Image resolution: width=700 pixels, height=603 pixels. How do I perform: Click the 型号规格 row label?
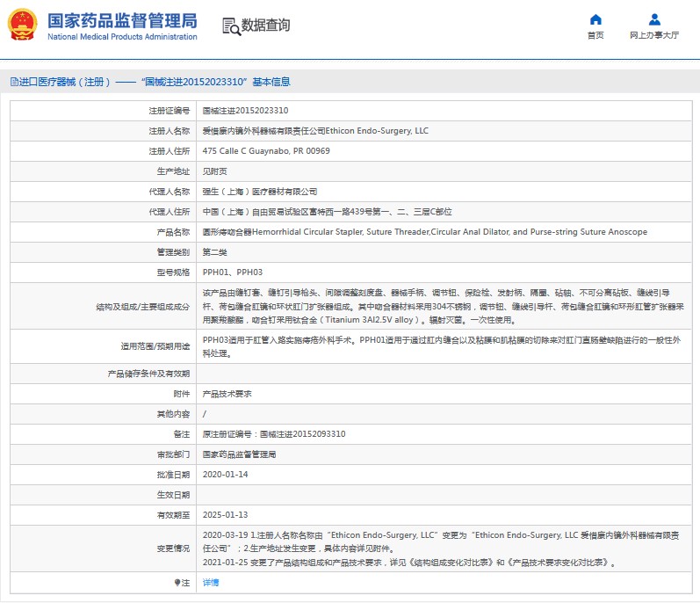pos(173,272)
